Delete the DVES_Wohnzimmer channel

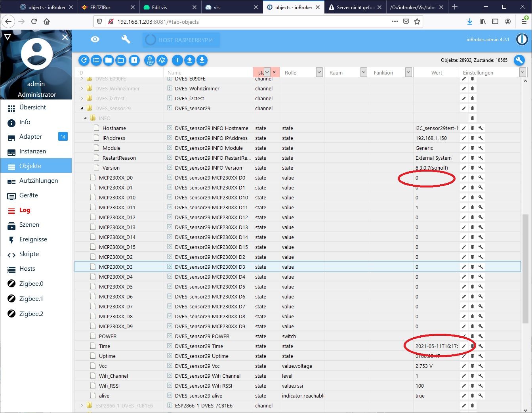coord(472,88)
